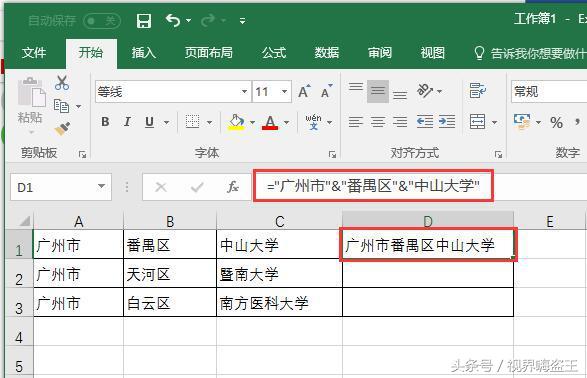
Task: Click the formula bar text
Action: 373,186
